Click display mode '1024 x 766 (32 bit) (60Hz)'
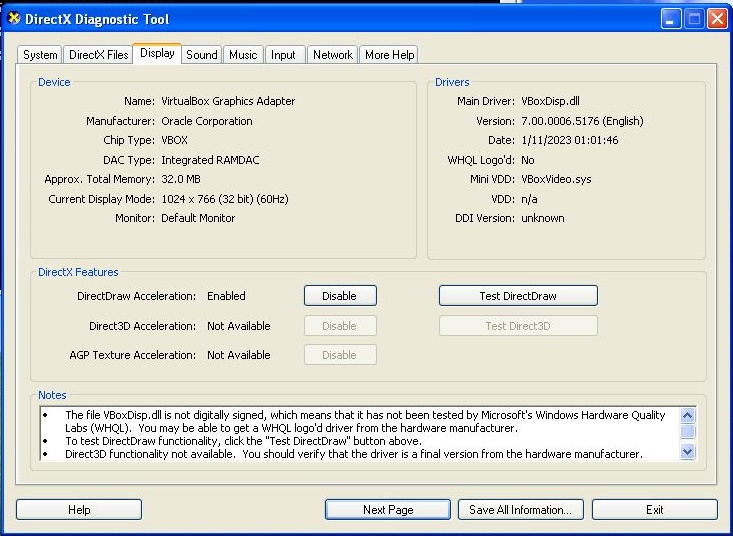 tap(225, 199)
